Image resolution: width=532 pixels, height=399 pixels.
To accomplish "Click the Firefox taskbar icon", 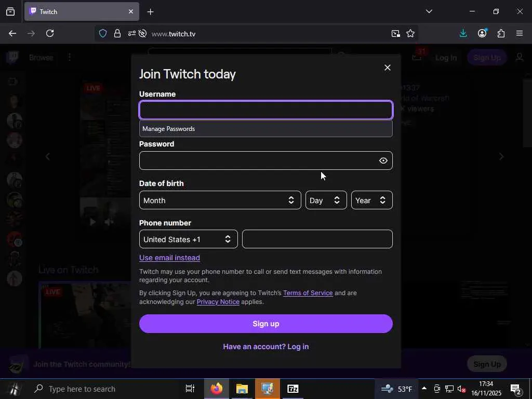I will (217, 389).
